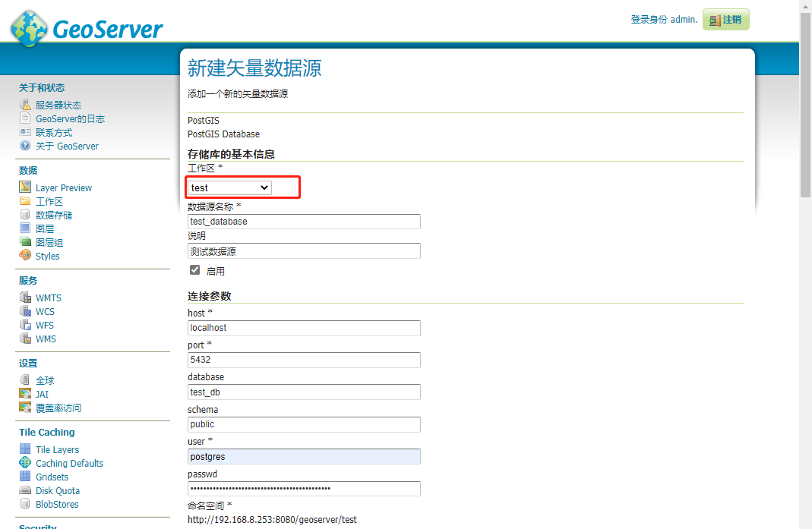
Task: Click the host field containing localhost
Action: coord(304,328)
